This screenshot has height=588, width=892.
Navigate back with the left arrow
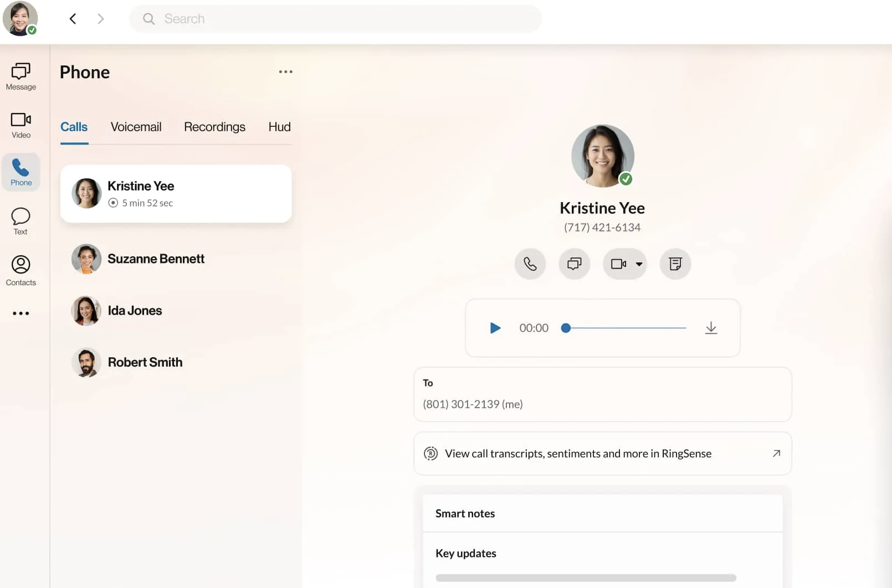[73, 19]
